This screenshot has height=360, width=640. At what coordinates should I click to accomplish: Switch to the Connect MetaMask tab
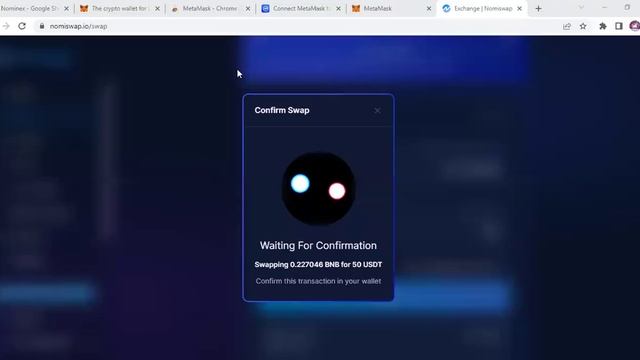(x=300, y=9)
